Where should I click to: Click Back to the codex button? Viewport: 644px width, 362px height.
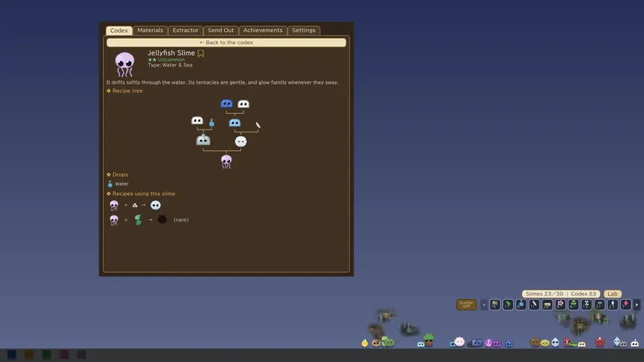pos(226,43)
